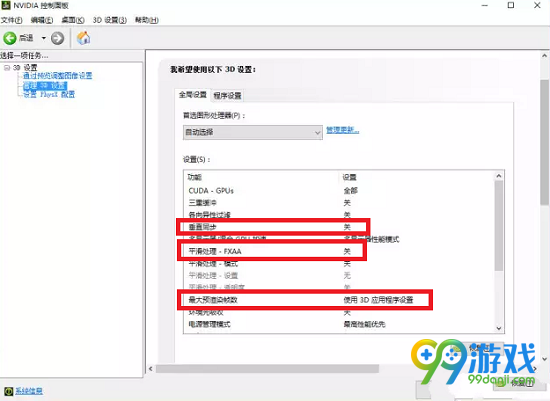
Task: Click the main panel scroll down arrow
Action: pos(544,359)
